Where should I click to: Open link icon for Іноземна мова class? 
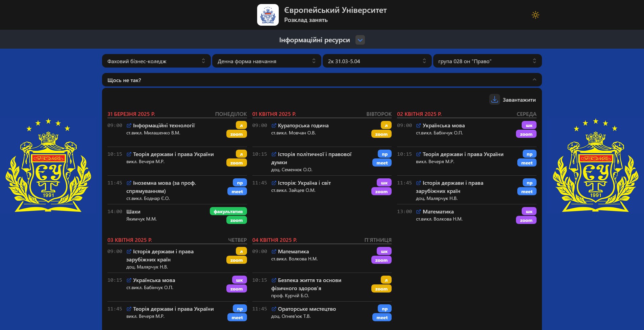point(129,183)
